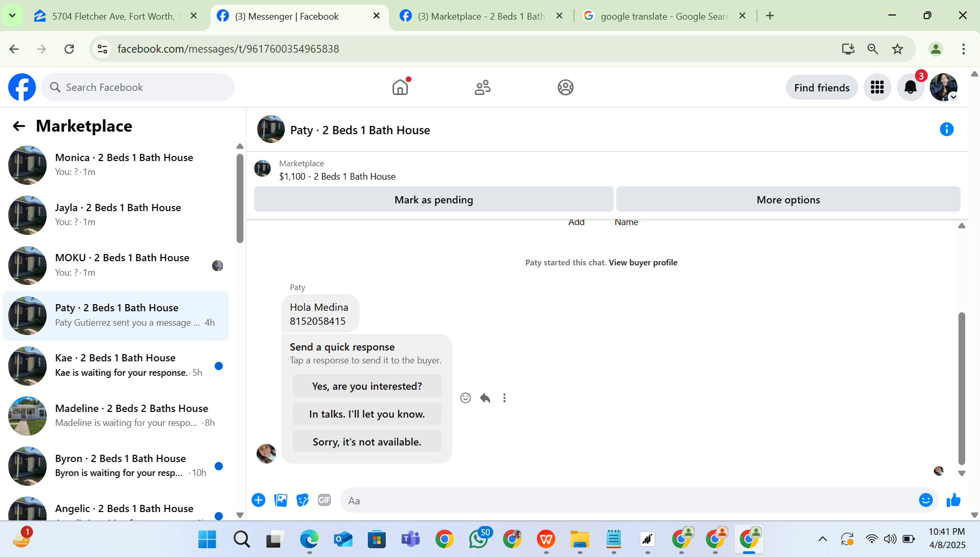Send 'In talks. I'll let you know.' response

coord(367,414)
